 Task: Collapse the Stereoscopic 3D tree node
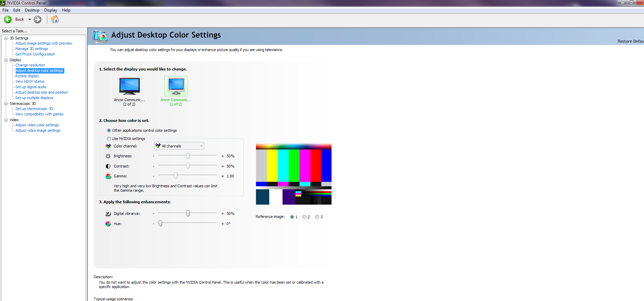(x=6, y=104)
